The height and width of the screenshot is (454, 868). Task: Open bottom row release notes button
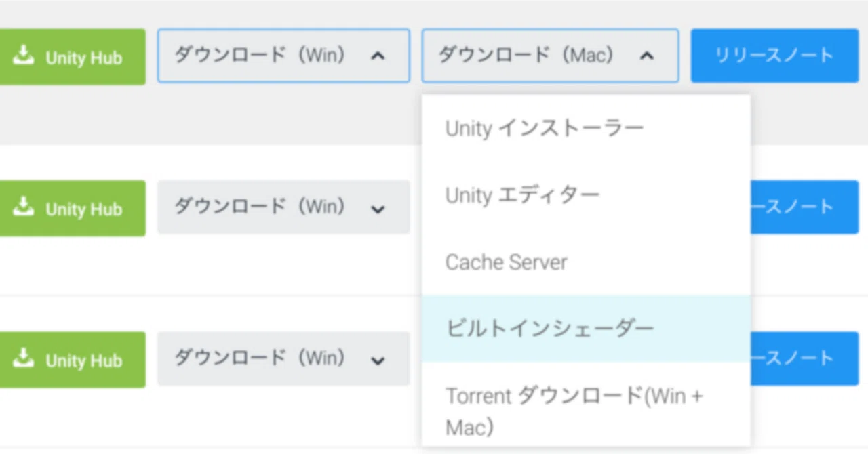point(804,358)
